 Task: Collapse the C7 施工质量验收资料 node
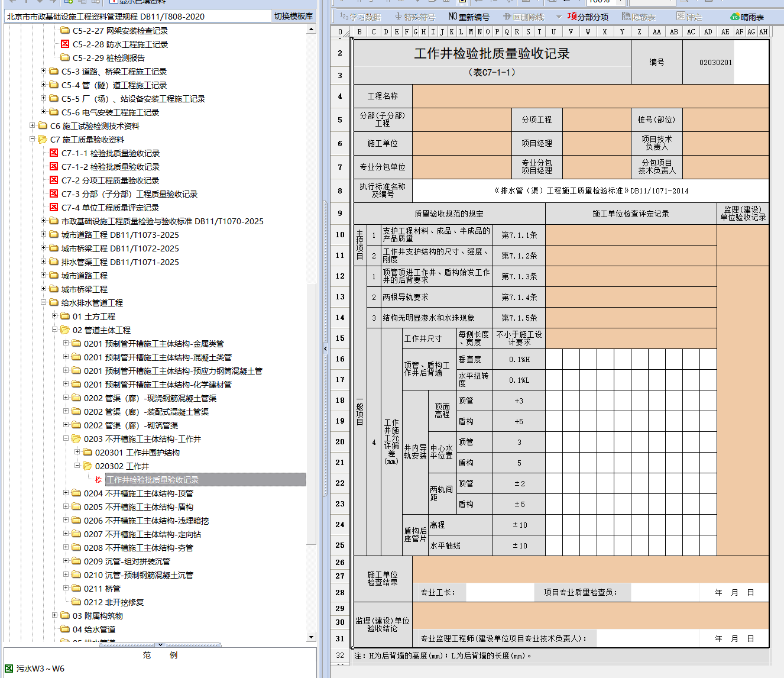[x=33, y=139]
